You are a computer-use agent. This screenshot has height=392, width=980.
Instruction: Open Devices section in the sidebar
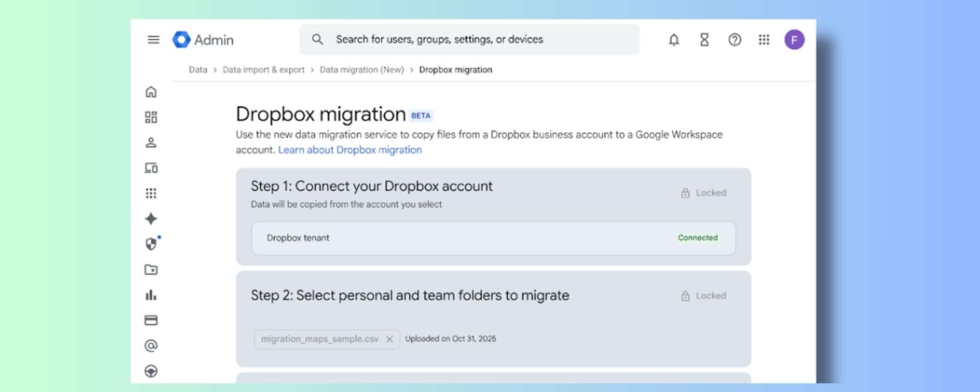tap(151, 168)
